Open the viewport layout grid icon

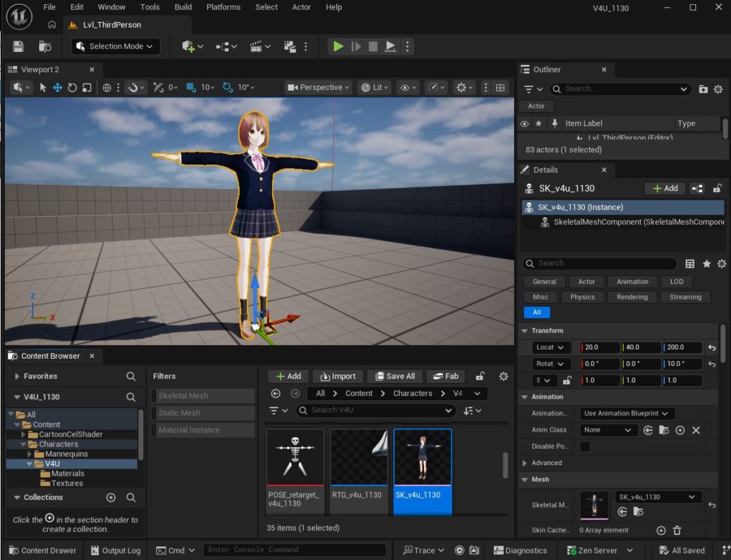[500, 88]
